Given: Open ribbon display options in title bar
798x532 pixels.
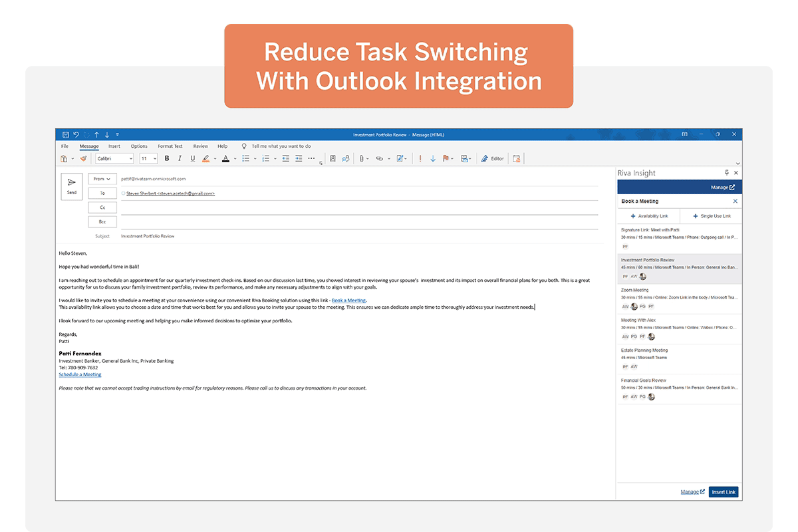Looking at the screenshot, I should click(685, 134).
